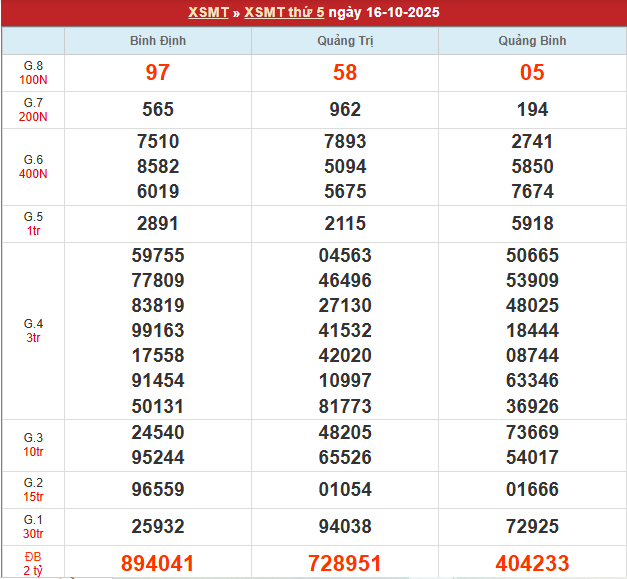Select the Quảng Bình column header
The height and width of the screenshot is (579, 627).
532,41
